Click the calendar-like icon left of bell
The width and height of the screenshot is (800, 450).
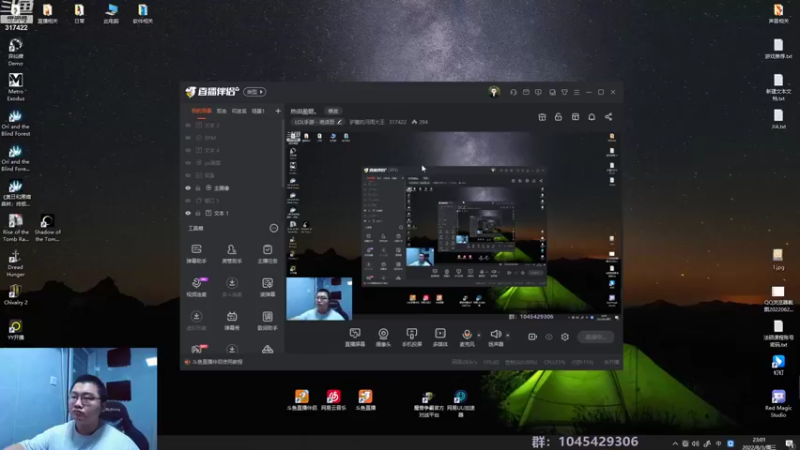pyautogui.click(x=575, y=117)
